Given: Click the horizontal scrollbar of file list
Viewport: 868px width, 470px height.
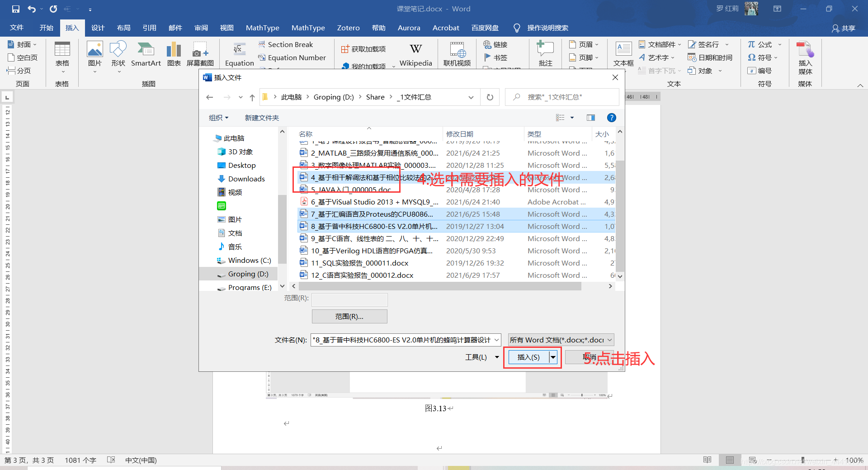Looking at the screenshot, I should [440, 286].
